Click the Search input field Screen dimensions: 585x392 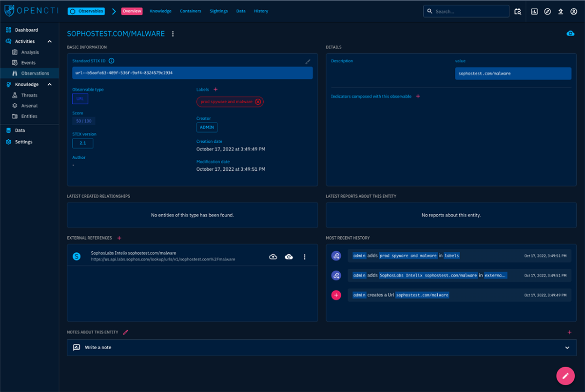pos(468,11)
